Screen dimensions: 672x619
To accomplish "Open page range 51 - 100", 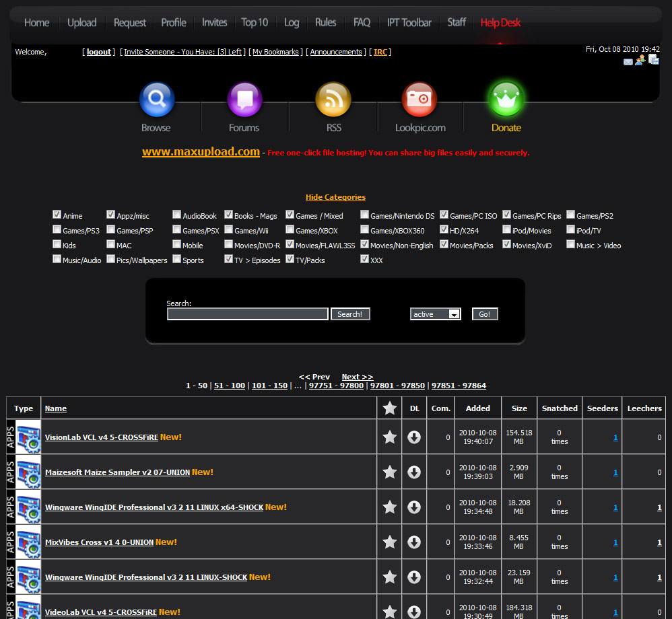I will tap(230, 386).
